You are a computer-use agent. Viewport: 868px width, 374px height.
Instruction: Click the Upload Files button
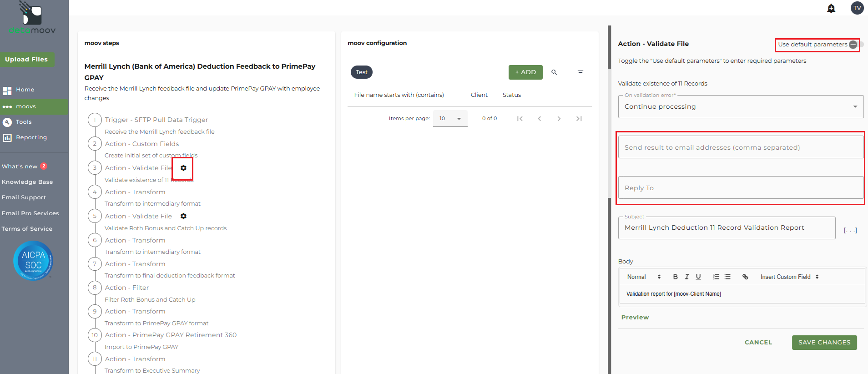26,60
